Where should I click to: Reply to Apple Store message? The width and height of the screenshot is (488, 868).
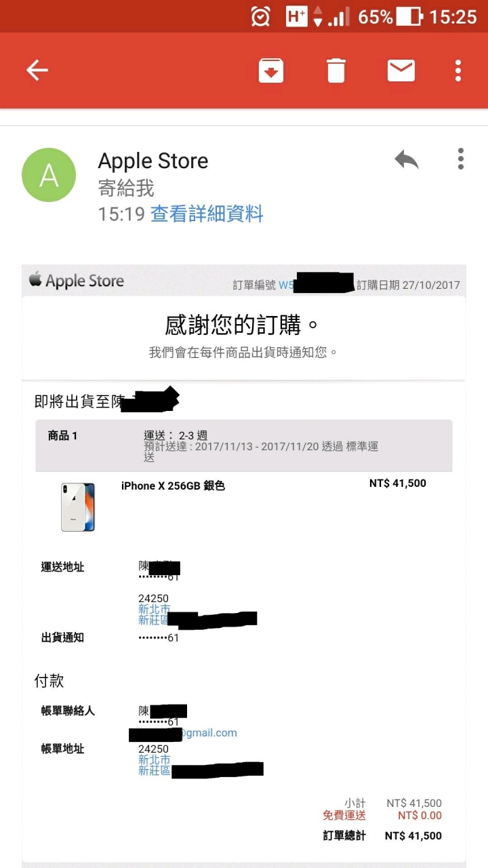[407, 160]
